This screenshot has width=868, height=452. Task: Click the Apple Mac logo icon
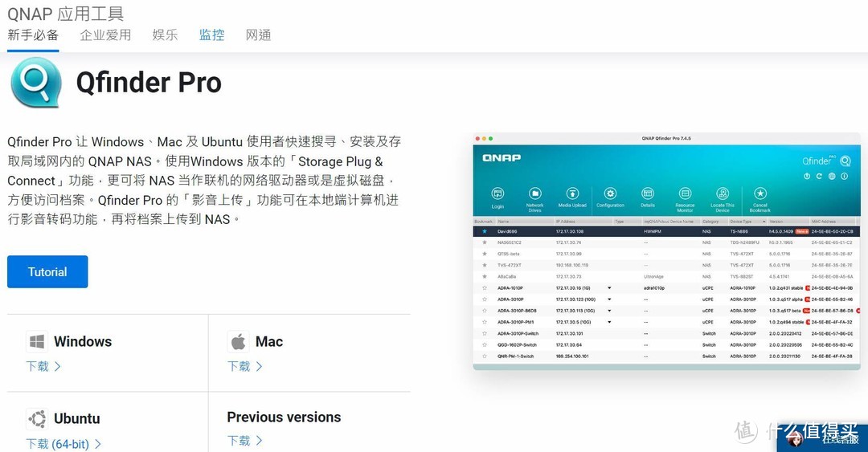238,342
